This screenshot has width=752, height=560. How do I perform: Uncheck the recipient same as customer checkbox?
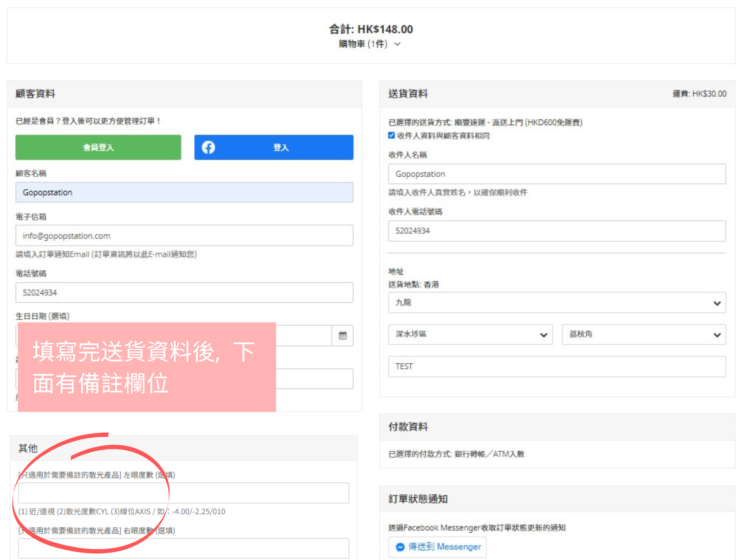(391, 135)
